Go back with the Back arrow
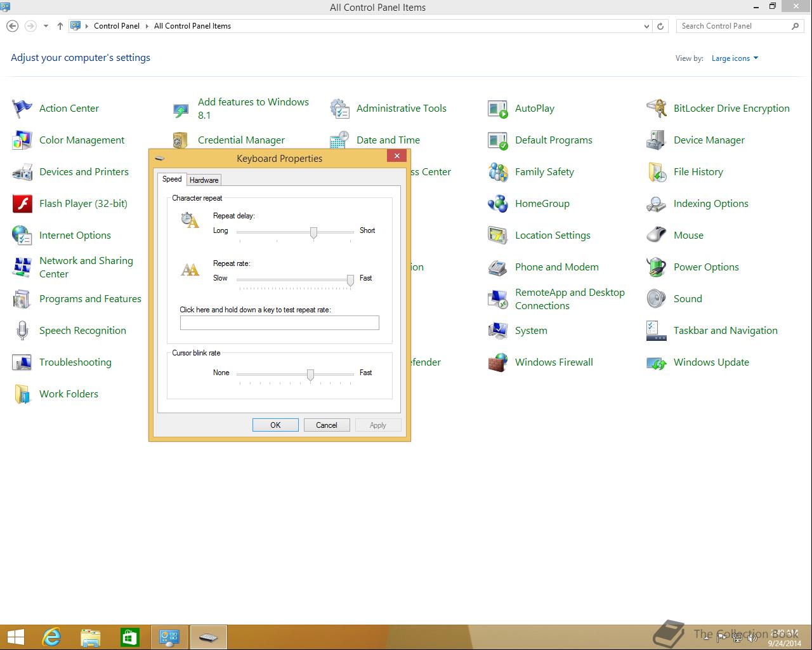This screenshot has width=812, height=650. click(12, 26)
